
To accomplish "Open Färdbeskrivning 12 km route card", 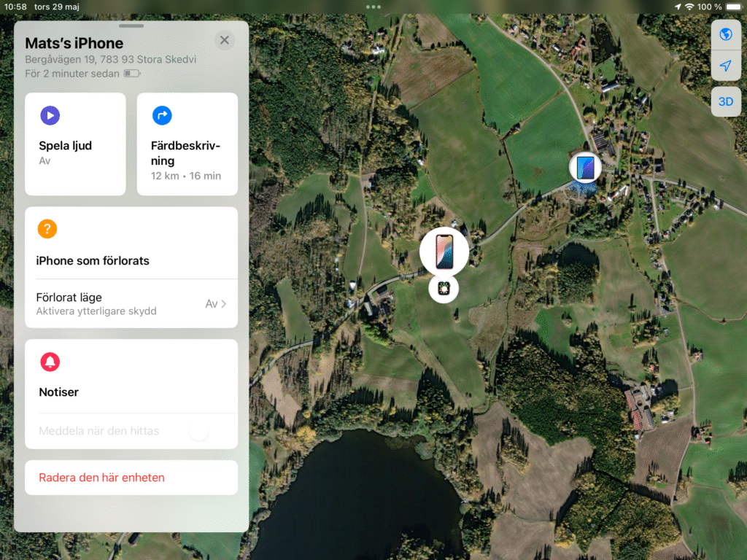I will (187, 144).
